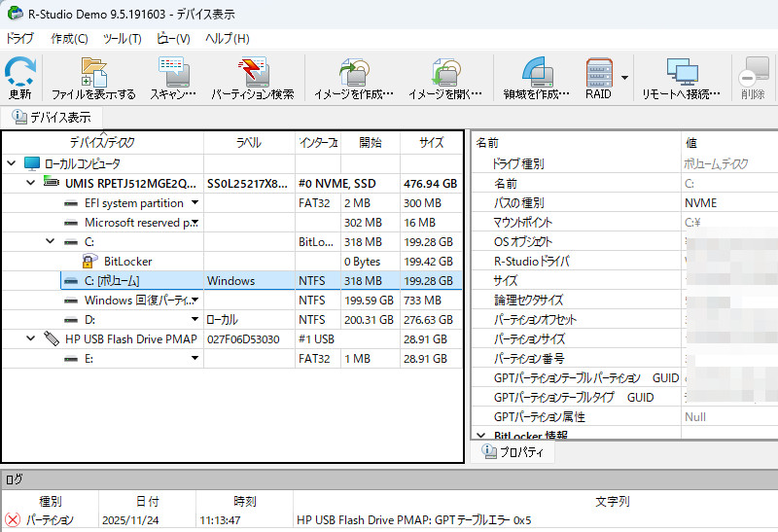This screenshot has width=778, height=532.
Task: Open the D: partition dropdown arrow
Action: pyautogui.click(x=195, y=319)
